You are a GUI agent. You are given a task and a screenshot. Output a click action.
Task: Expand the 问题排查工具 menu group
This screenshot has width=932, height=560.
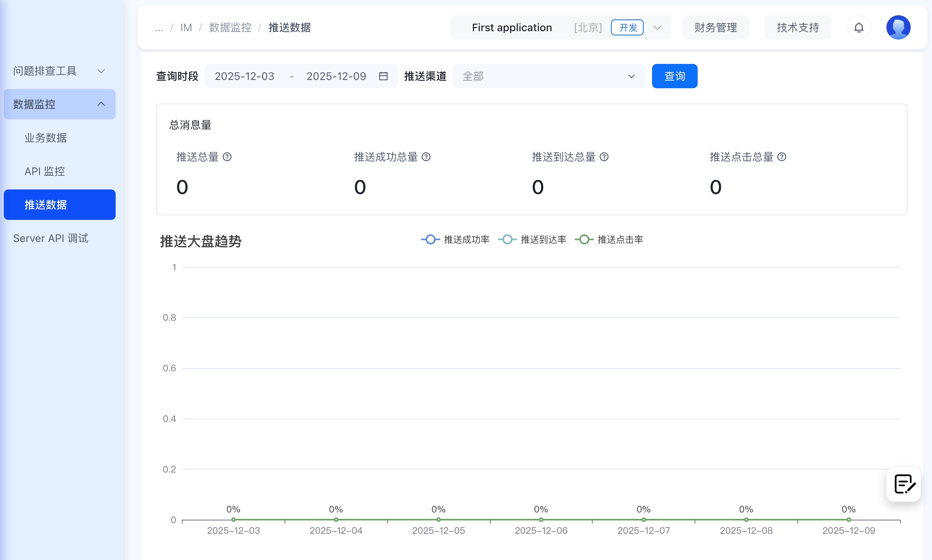[x=59, y=71]
